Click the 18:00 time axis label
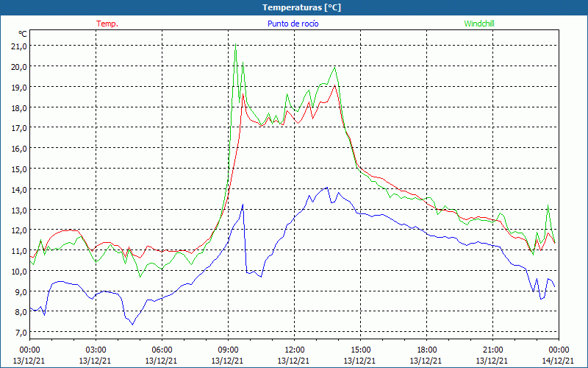The width and height of the screenshot is (588, 368). (427, 350)
